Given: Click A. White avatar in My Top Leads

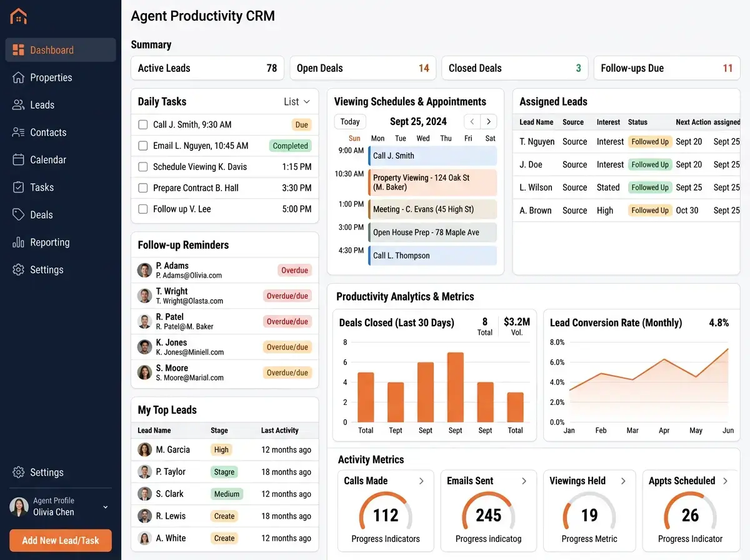Looking at the screenshot, I should [144, 538].
